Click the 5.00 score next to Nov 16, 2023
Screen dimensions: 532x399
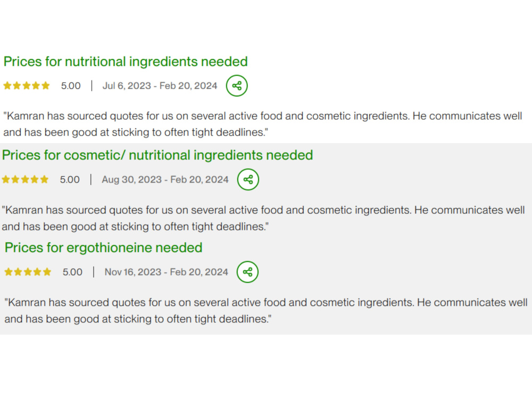click(72, 272)
